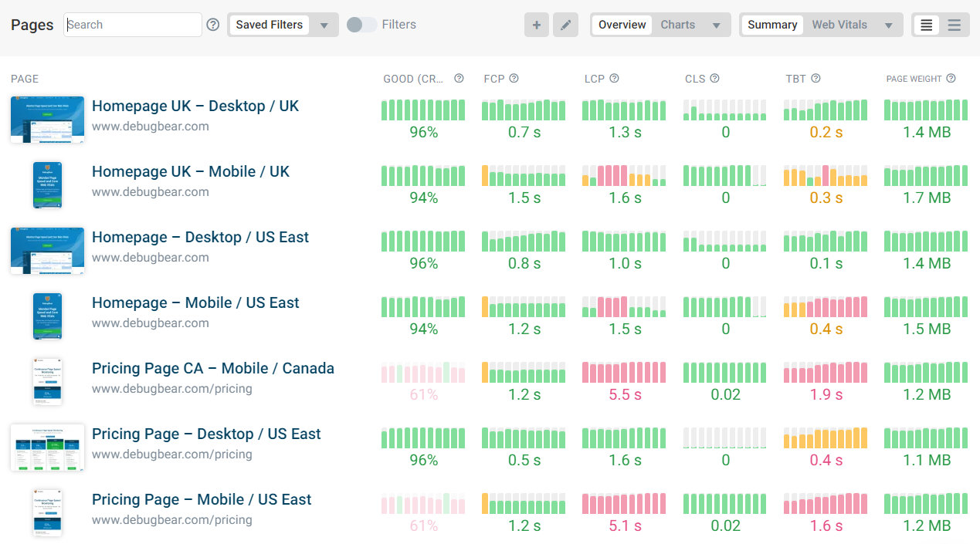Expand dropdown arrow beside Charts
The height and width of the screenshot is (544, 980).
716,25
